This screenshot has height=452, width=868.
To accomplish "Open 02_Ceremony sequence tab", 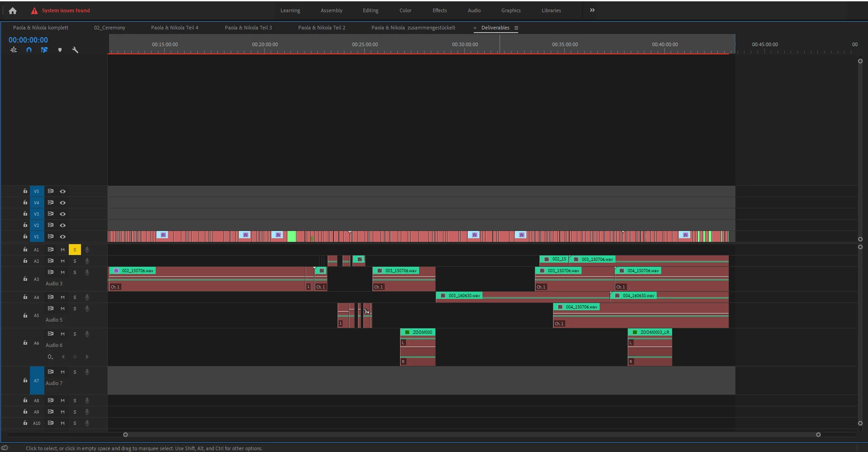I will point(110,28).
